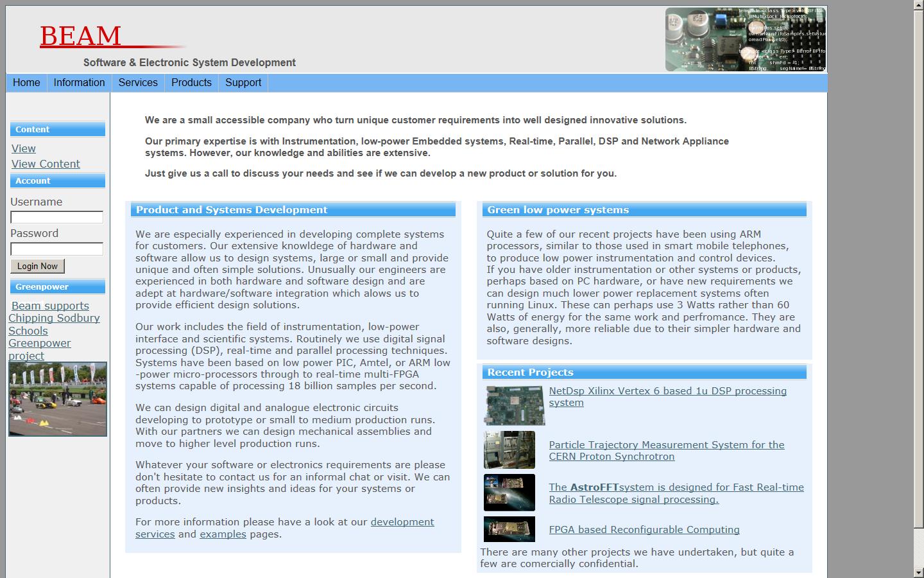Open the Support menu
The image size is (924, 578).
coord(243,83)
